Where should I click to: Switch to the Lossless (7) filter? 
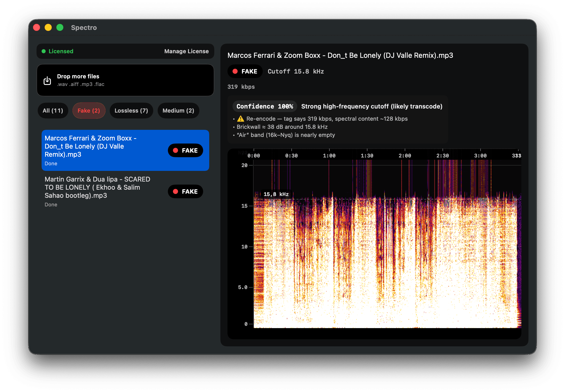(131, 111)
